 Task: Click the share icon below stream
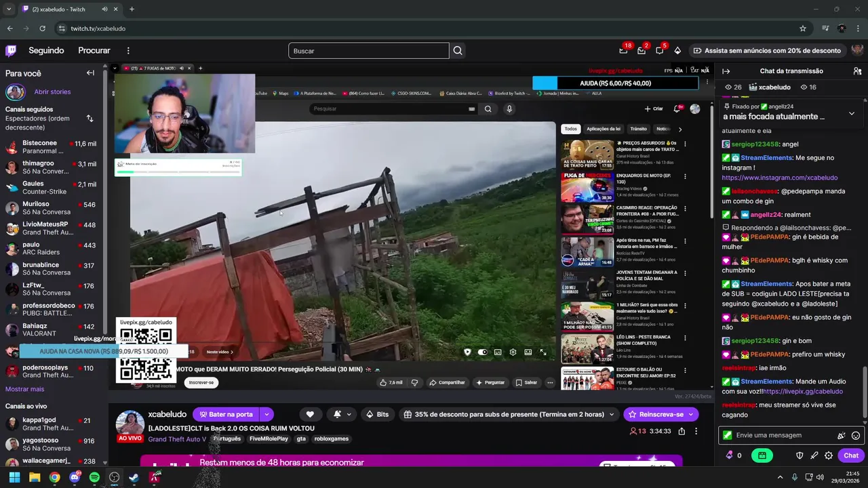pos(682,431)
